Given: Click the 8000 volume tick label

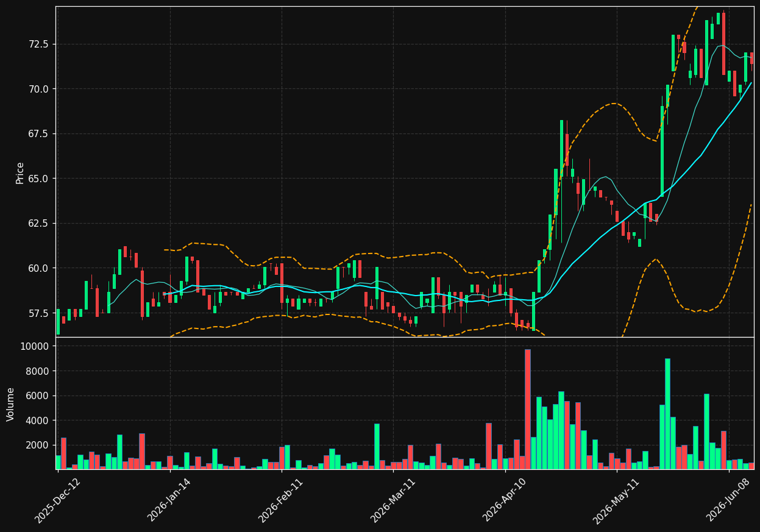Looking at the screenshot, I should coord(37,371).
